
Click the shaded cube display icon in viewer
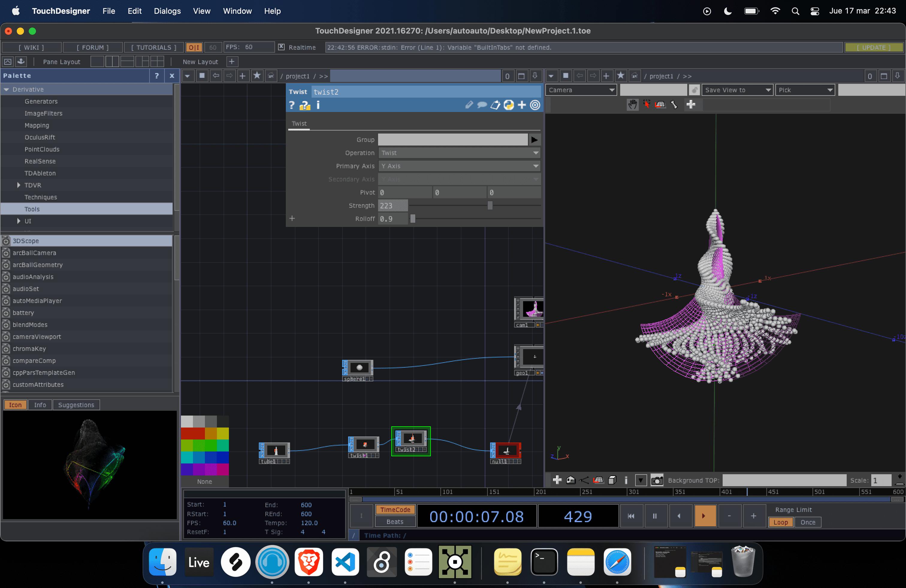(x=612, y=480)
